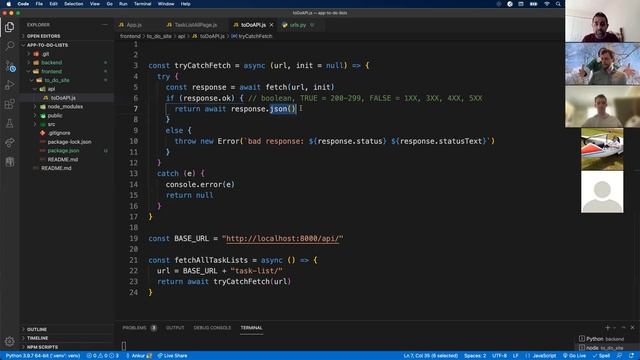The width and height of the screenshot is (640, 360).
Task: Open the Extensions view
Action: coord(9,104)
